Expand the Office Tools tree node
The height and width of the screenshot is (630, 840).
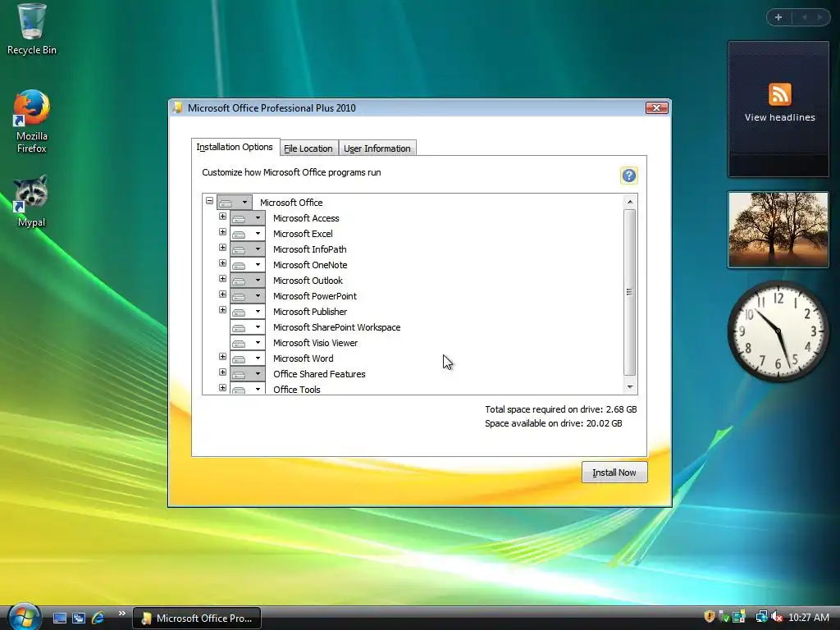coord(222,387)
